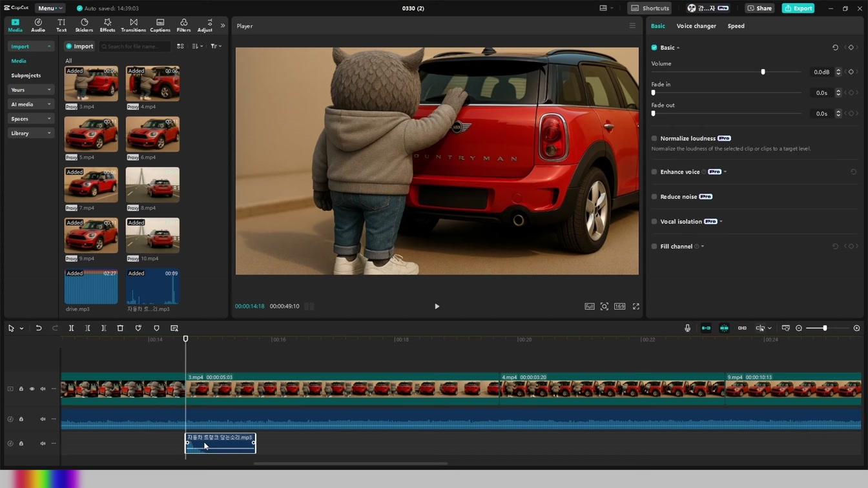Screen dimensions: 868x488
Task: Expand the Library section
Action: click(31, 133)
